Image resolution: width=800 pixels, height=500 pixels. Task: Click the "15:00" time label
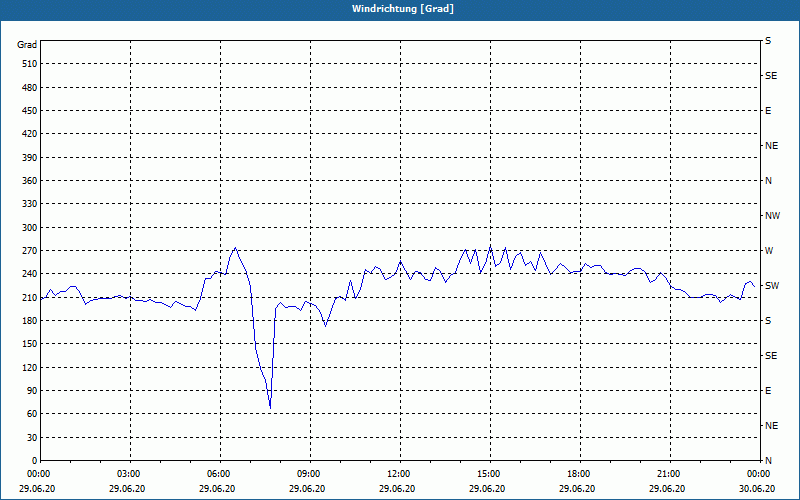(x=488, y=474)
